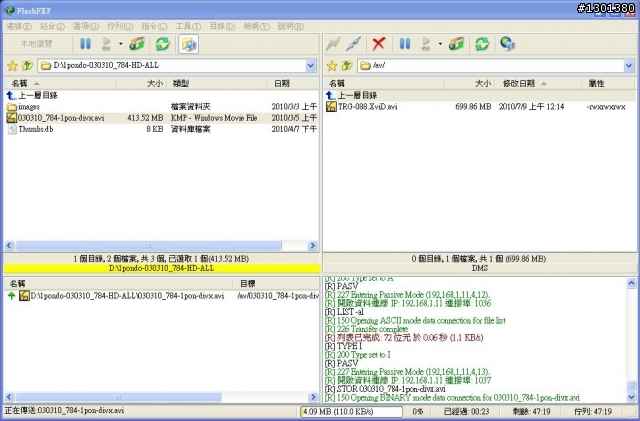The height and width of the screenshot is (421, 640).
Task: Sort local files by 日期 column
Action: point(293,84)
